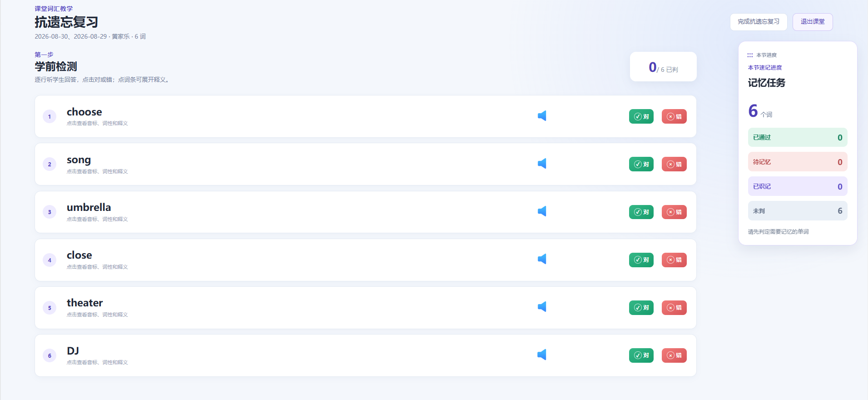Click the 未判 count row
Image resolution: width=868 pixels, height=400 pixels.
798,211
